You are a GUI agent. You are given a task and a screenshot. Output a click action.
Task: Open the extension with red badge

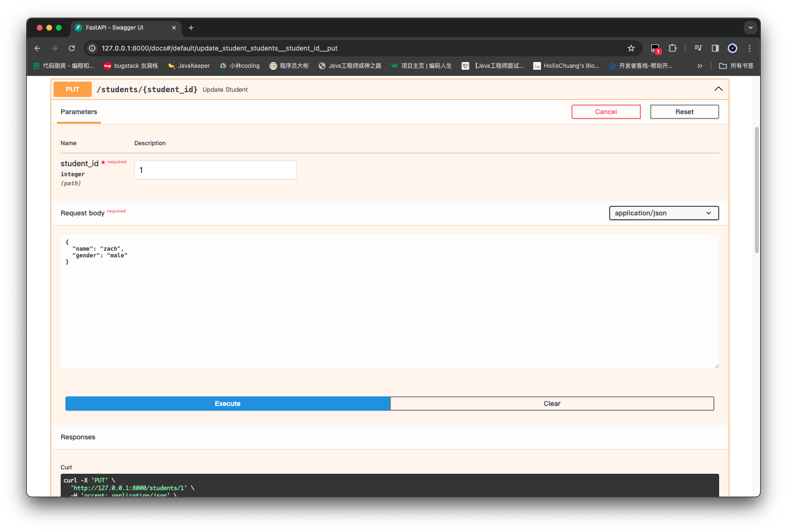point(656,48)
